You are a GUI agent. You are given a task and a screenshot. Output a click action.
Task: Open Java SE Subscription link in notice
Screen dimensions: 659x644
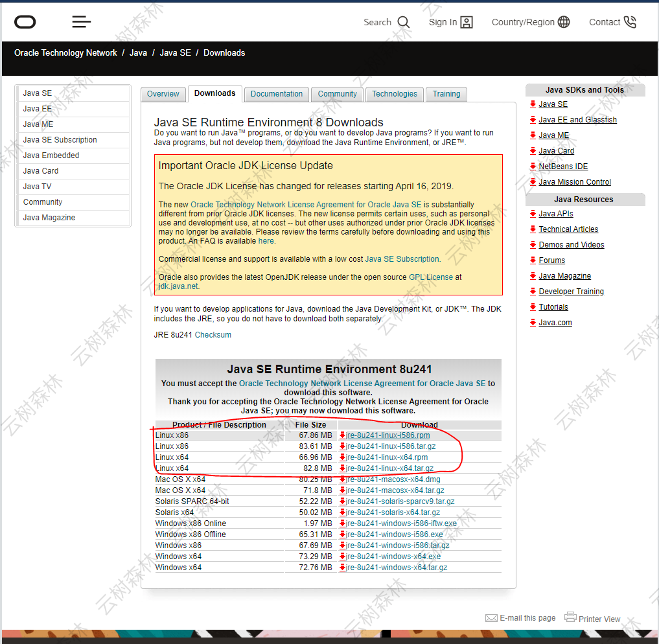pyautogui.click(x=402, y=259)
